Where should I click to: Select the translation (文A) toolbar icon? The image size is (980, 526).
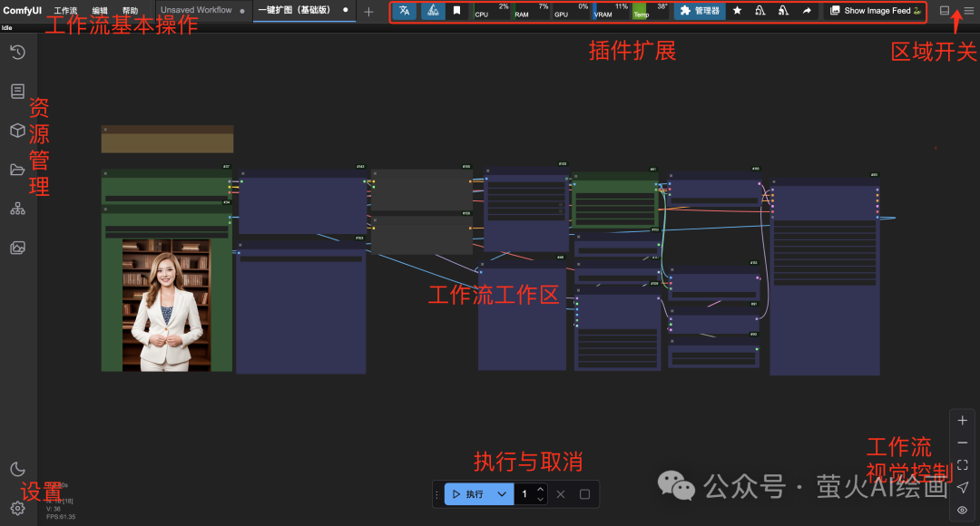(403, 12)
